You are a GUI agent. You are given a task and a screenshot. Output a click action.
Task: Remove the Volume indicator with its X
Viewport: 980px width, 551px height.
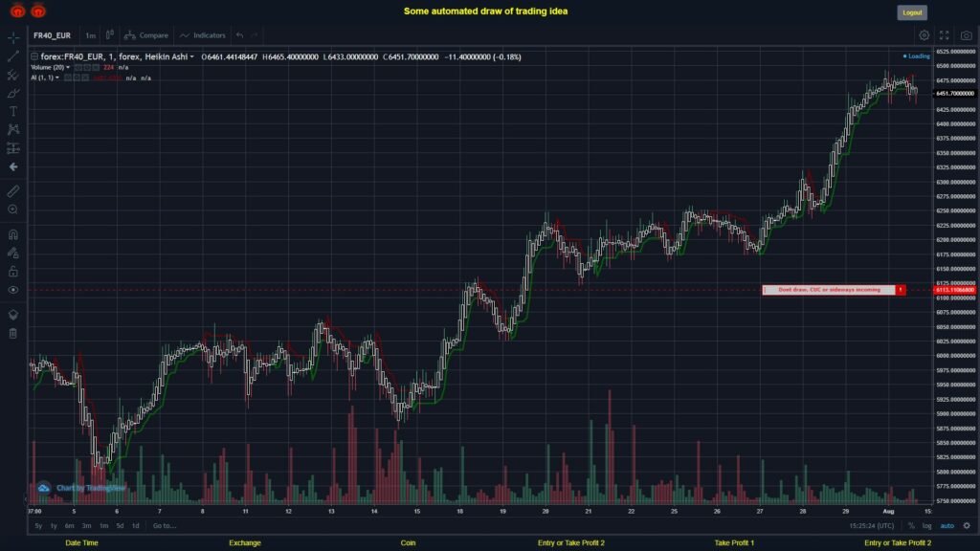(96, 68)
